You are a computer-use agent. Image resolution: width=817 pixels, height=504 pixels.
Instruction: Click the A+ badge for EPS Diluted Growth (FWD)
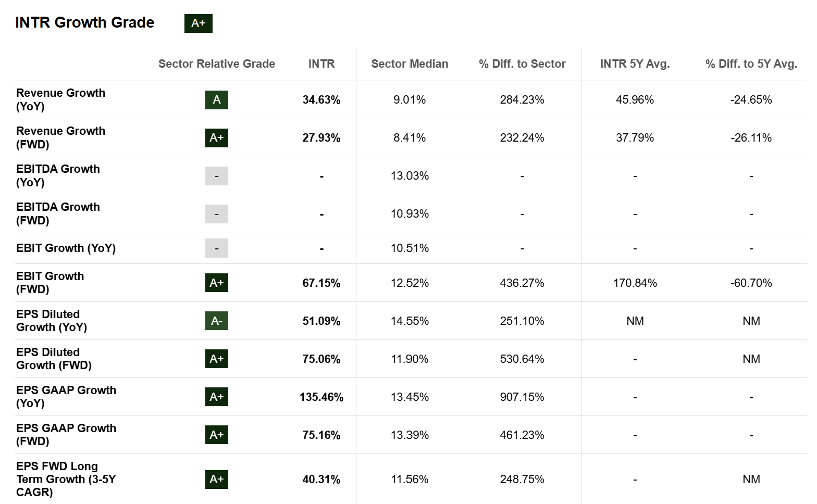216,359
